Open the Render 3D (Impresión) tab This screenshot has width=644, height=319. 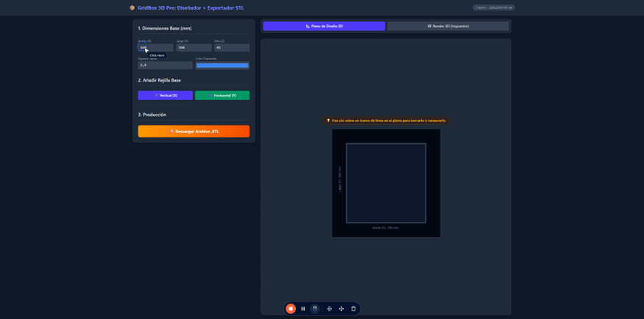click(x=447, y=26)
